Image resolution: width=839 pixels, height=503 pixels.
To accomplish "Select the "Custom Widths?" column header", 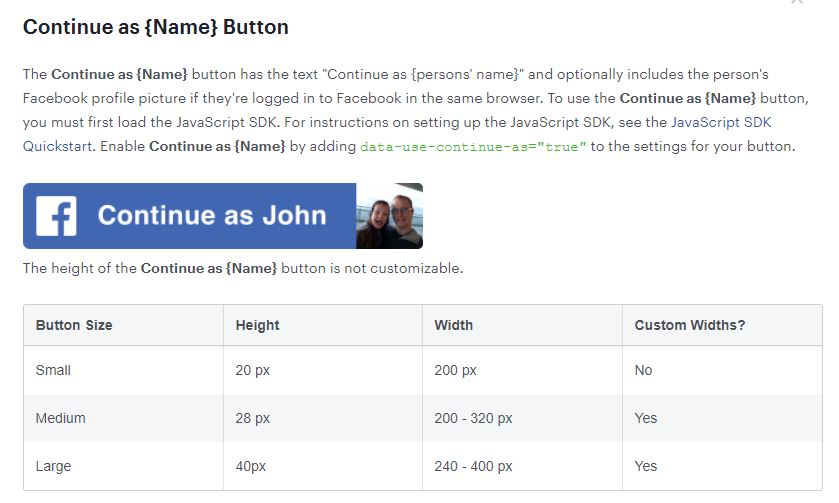I will pos(690,325).
